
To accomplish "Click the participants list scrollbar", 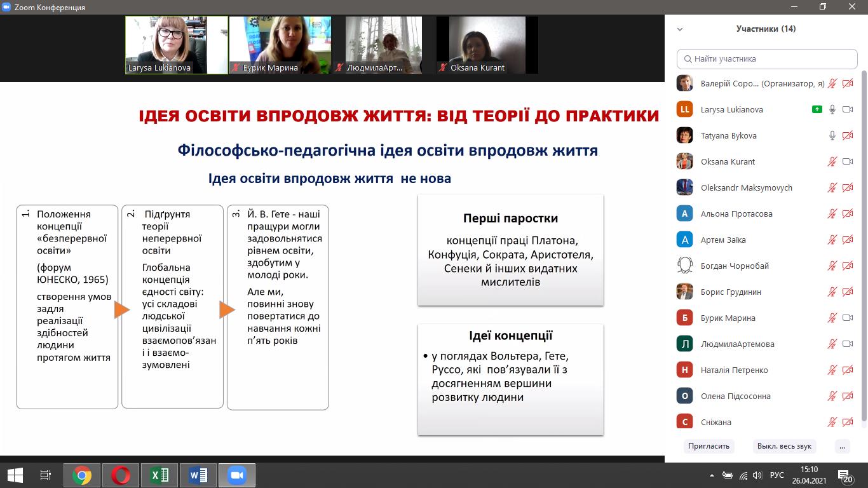I will [863, 254].
